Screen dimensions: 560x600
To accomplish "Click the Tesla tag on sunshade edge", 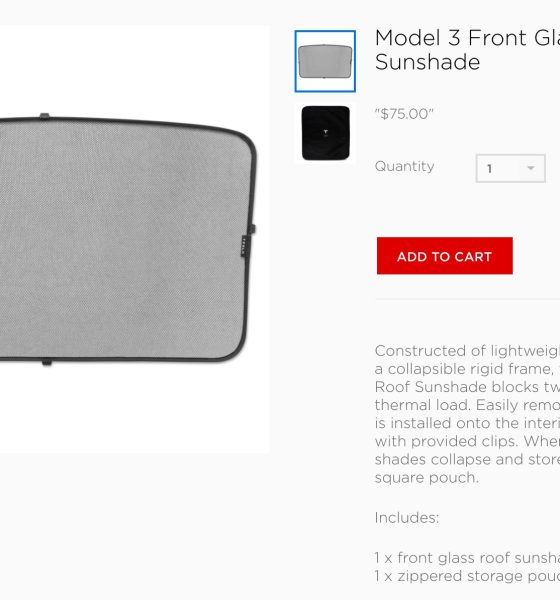I will tap(246, 246).
